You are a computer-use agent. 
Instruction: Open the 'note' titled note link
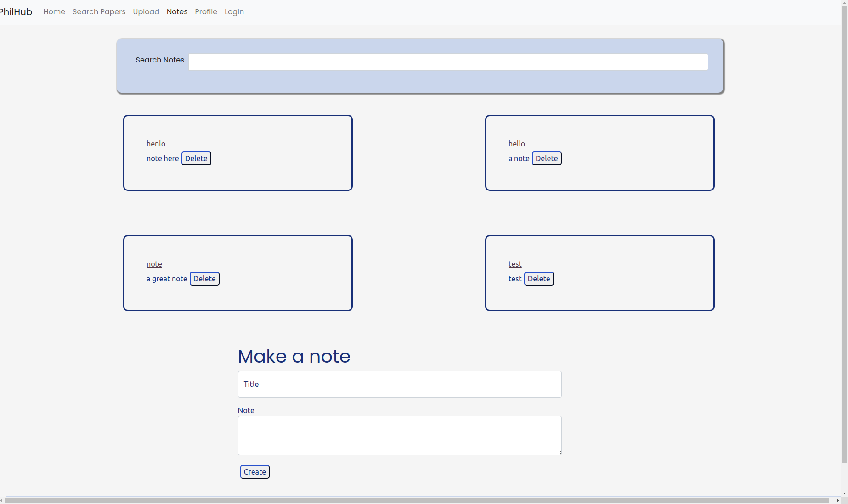(154, 264)
